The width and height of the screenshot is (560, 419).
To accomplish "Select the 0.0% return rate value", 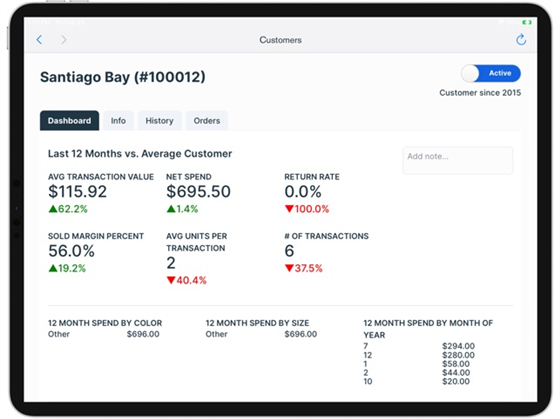I will [x=303, y=191].
